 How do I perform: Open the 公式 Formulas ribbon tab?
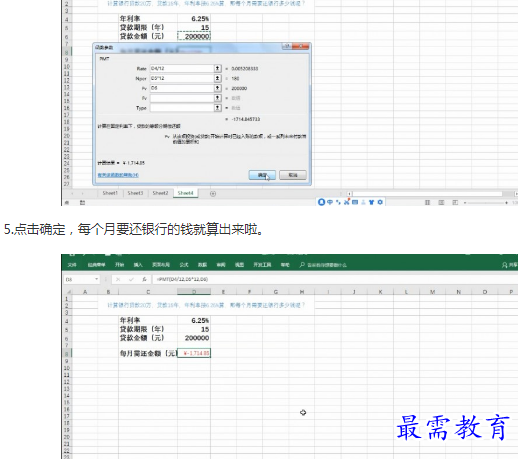(x=184, y=265)
